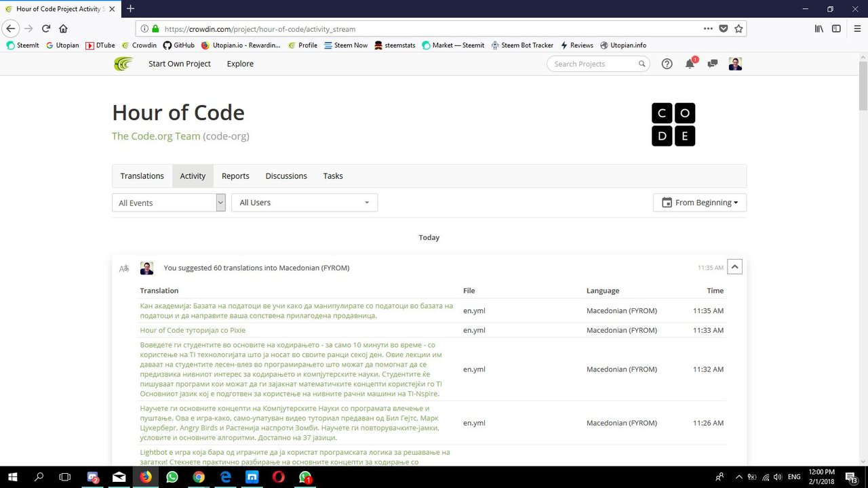Open the help question mark icon

point(667,64)
